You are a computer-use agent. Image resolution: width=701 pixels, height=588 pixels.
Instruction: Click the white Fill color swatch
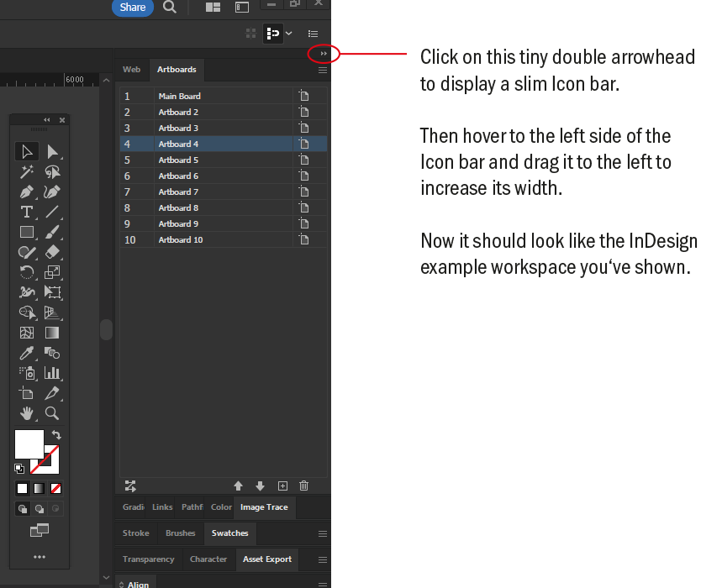(x=29, y=444)
